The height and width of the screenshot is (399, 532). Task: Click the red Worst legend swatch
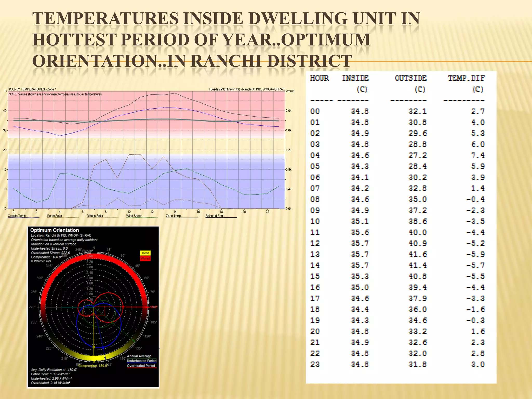pos(145,258)
